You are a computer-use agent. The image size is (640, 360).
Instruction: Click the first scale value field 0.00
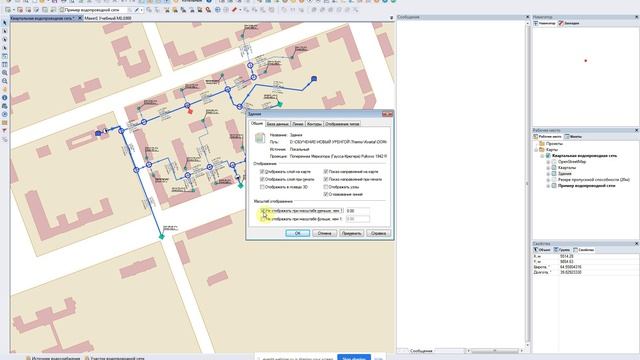click(358, 211)
